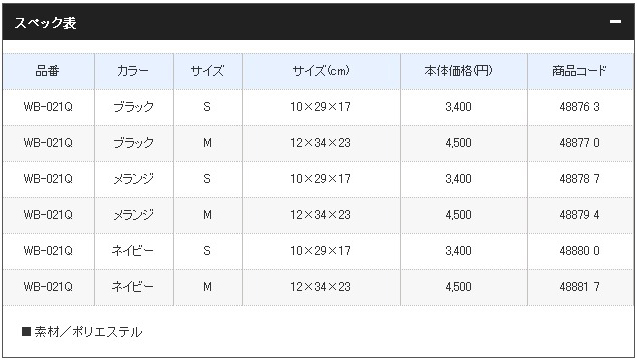The width and height of the screenshot is (637, 362).
Task: Select product code 48880 0
Action: pyautogui.click(x=579, y=251)
